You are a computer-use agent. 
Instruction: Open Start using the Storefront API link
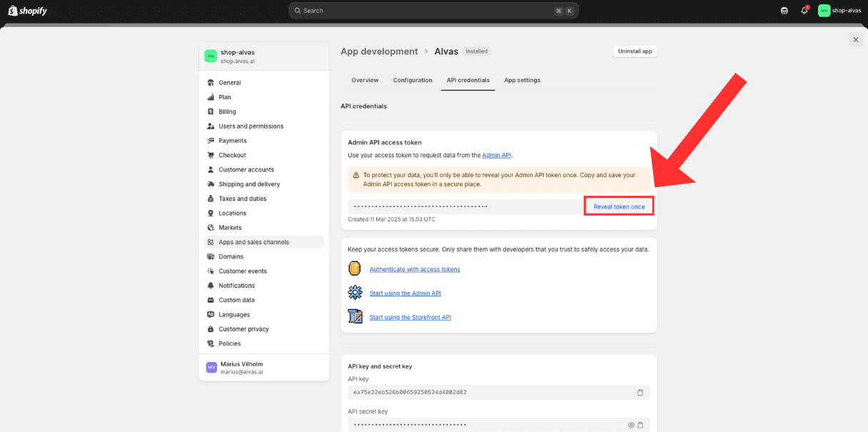410,317
